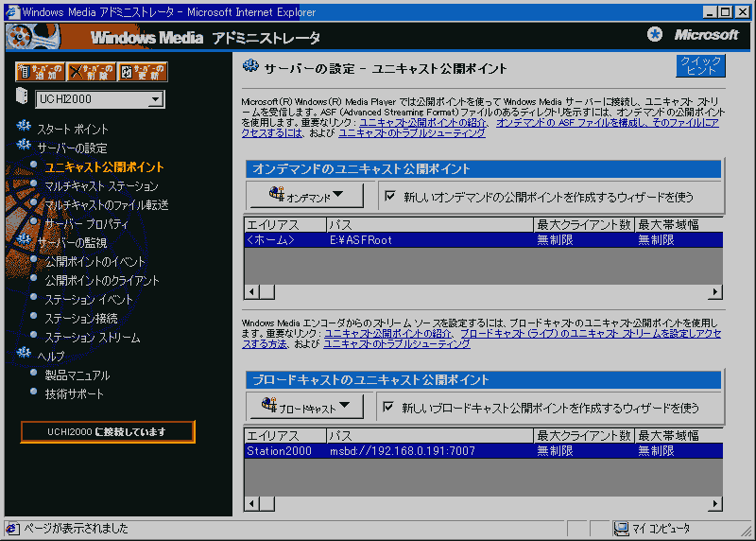This screenshot has height=541, width=756.
Task: Open the オンデマンド dropdown button
Action: click(305, 195)
